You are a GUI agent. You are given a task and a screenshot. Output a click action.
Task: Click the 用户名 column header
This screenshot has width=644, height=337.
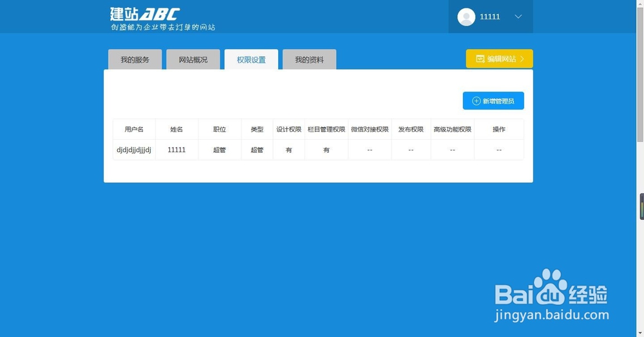[x=134, y=129]
